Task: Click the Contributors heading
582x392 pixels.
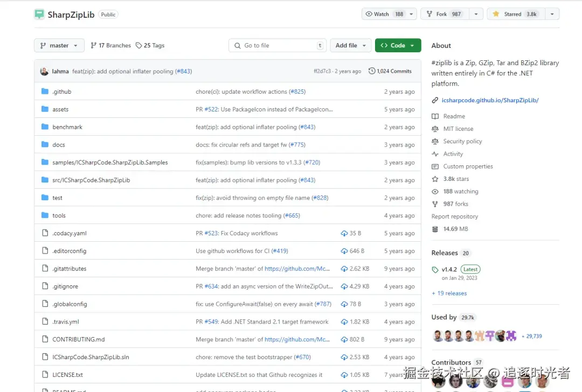Action: point(451,362)
